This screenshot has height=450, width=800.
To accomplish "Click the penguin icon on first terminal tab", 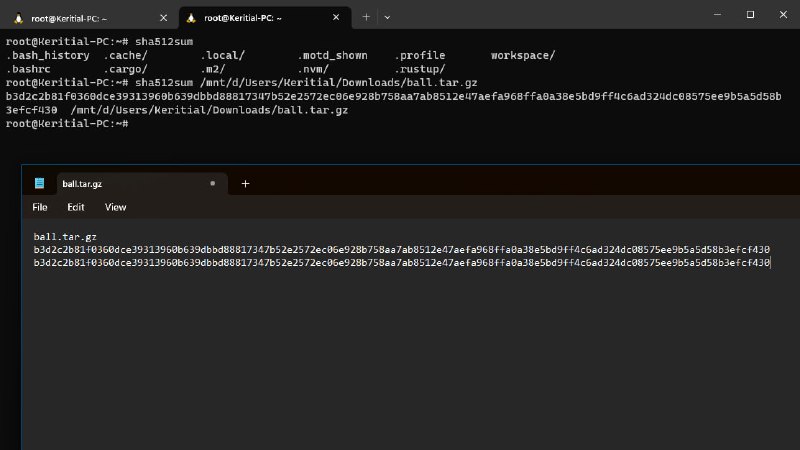I will click(x=19, y=15).
